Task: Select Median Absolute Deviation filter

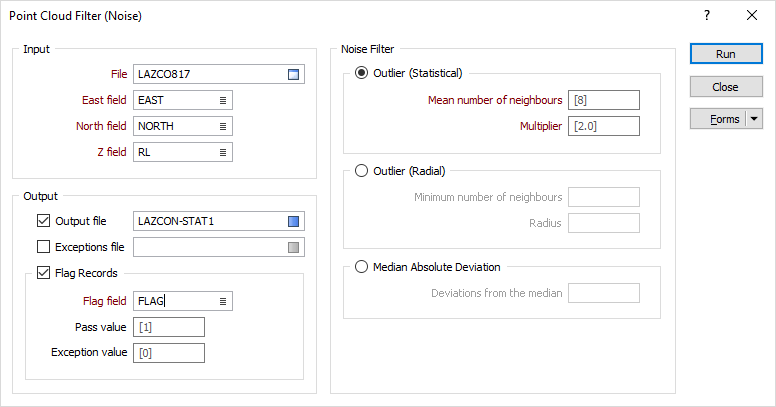Action: (361, 267)
